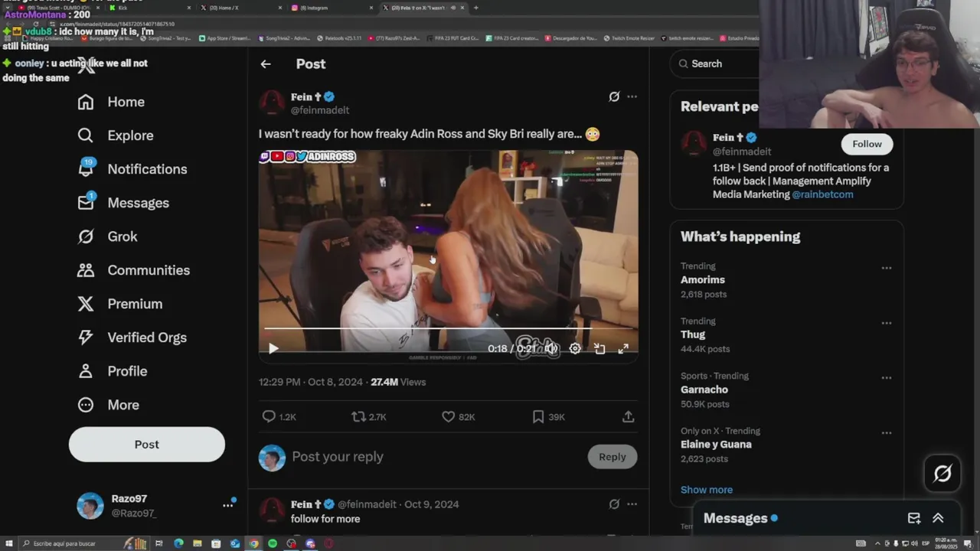
Task: Enter fullscreen on the video
Action: 623,349
